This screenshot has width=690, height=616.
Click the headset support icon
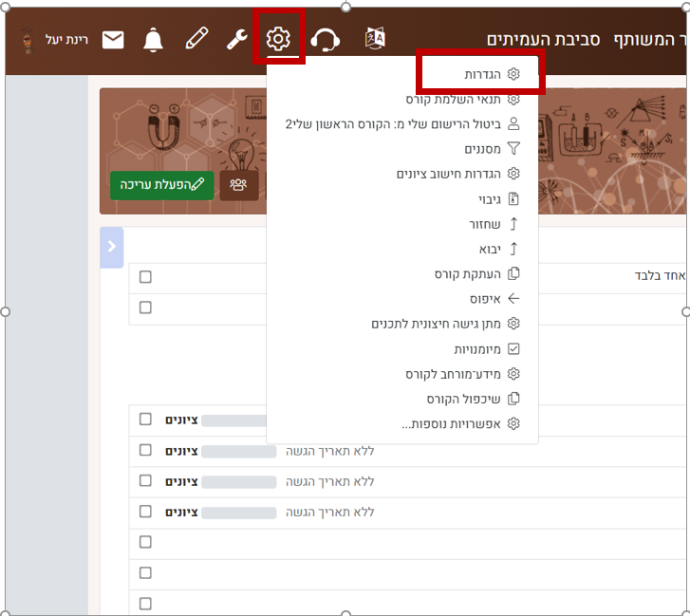click(x=325, y=39)
